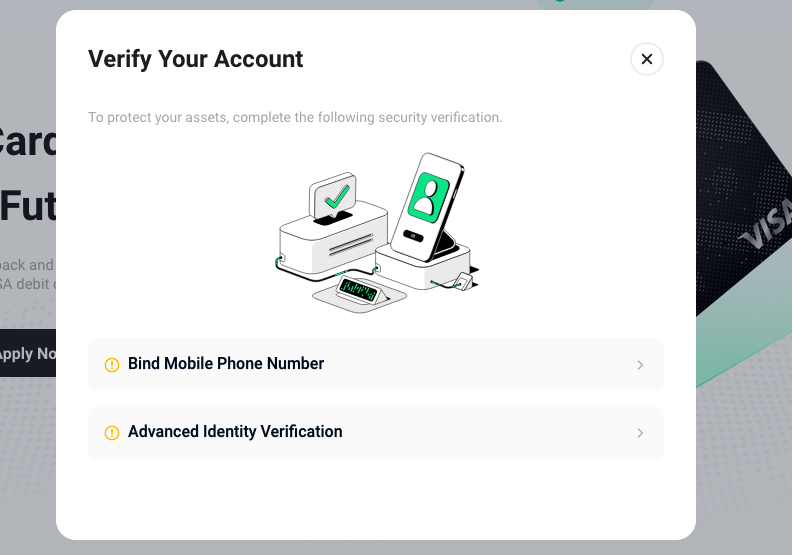Viewport: 792px width, 555px height.
Task: Click warning icon beside Advanced Identity Verification
Action: [x=112, y=433]
